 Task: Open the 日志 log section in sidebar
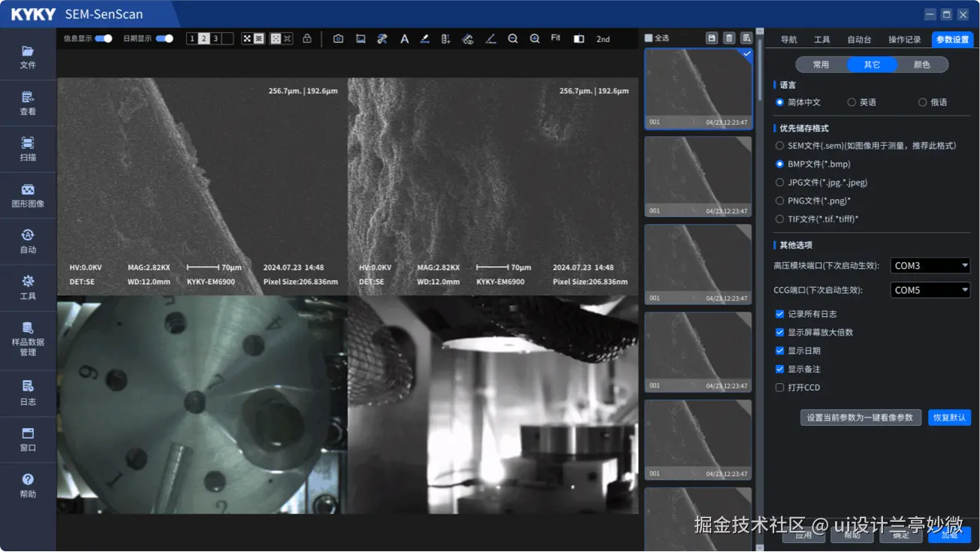click(x=28, y=393)
